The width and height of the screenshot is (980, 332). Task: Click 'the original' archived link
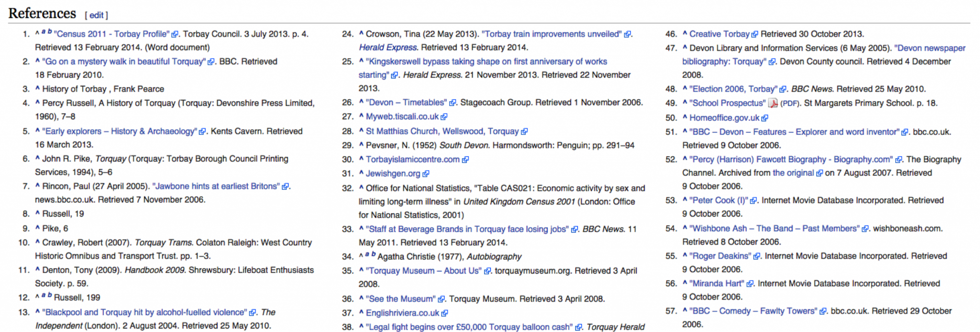(x=793, y=173)
